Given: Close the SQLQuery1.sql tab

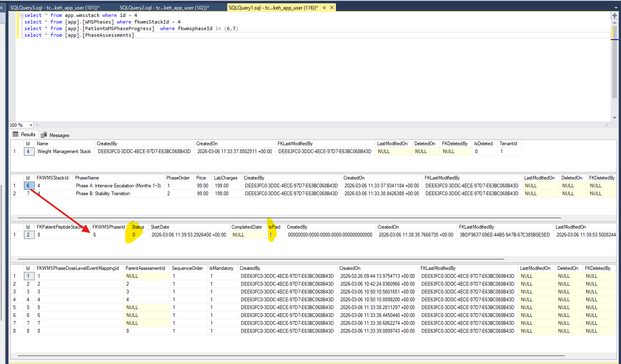Looking at the screenshot, I should [331, 8].
